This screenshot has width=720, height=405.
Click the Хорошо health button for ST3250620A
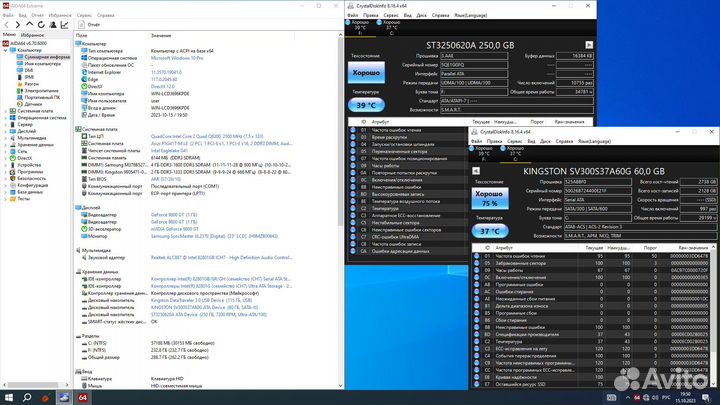[366, 73]
